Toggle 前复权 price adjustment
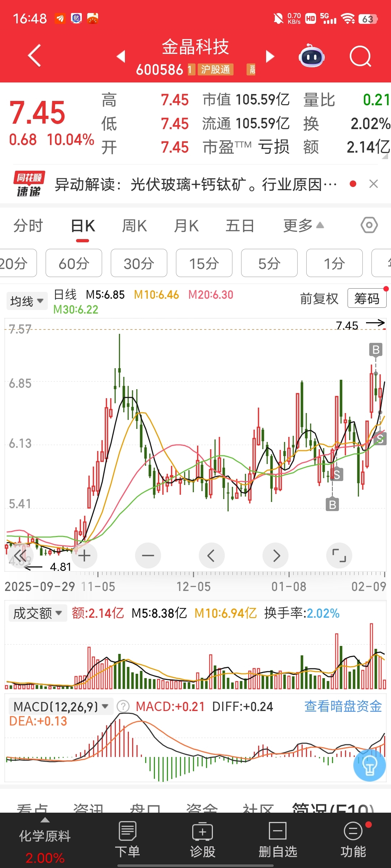 click(319, 299)
